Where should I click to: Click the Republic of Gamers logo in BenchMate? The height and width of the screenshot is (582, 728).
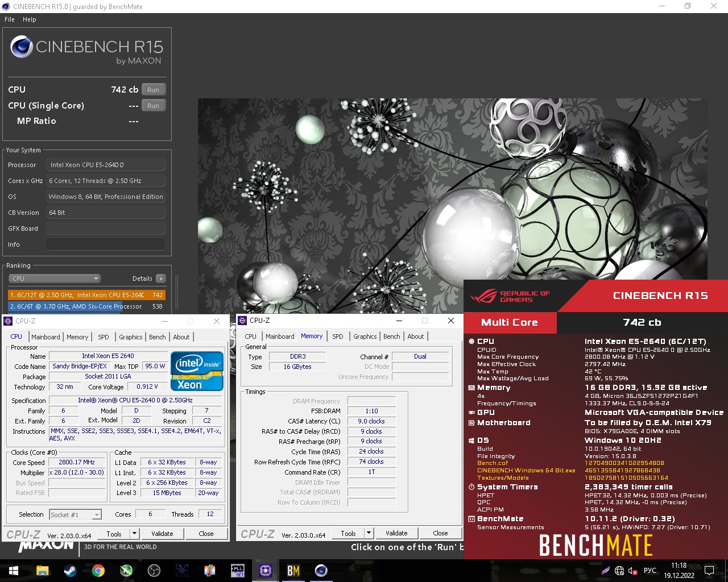[510, 296]
